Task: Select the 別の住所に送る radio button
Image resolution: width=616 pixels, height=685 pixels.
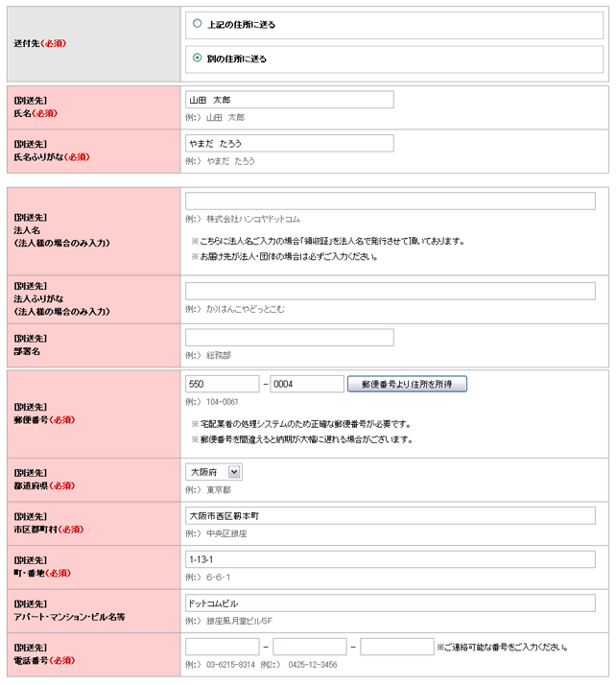Action: pos(197,59)
